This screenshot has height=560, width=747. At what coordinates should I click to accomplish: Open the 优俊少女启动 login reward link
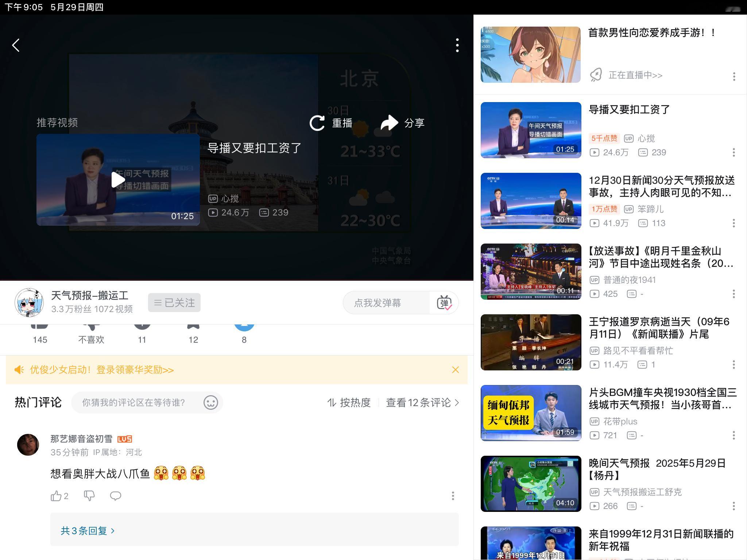(x=102, y=370)
